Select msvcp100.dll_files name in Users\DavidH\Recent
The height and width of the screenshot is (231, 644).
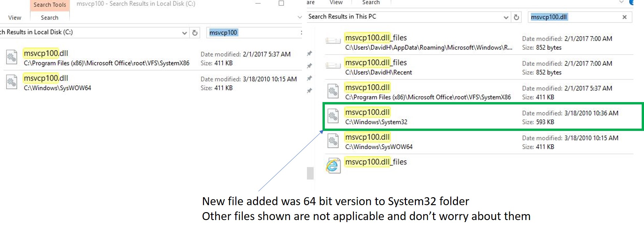point(376,63)
